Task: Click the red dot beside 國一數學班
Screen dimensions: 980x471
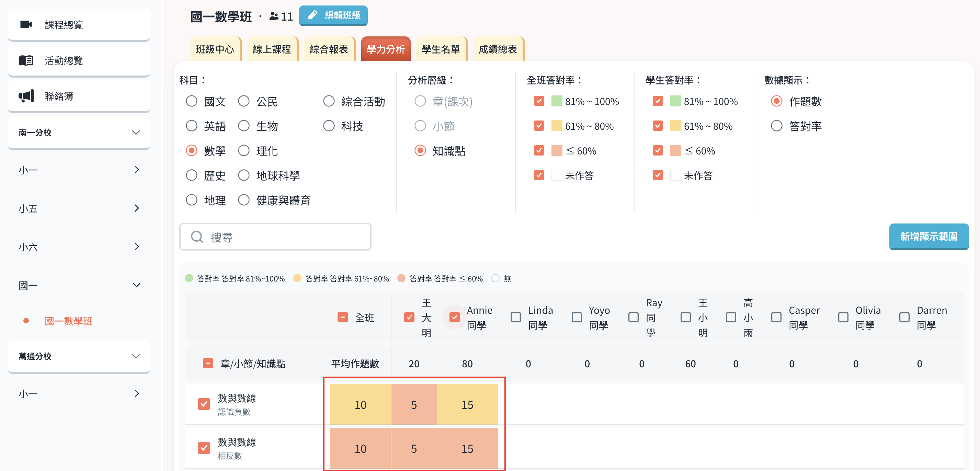Action: click(26, 321)
